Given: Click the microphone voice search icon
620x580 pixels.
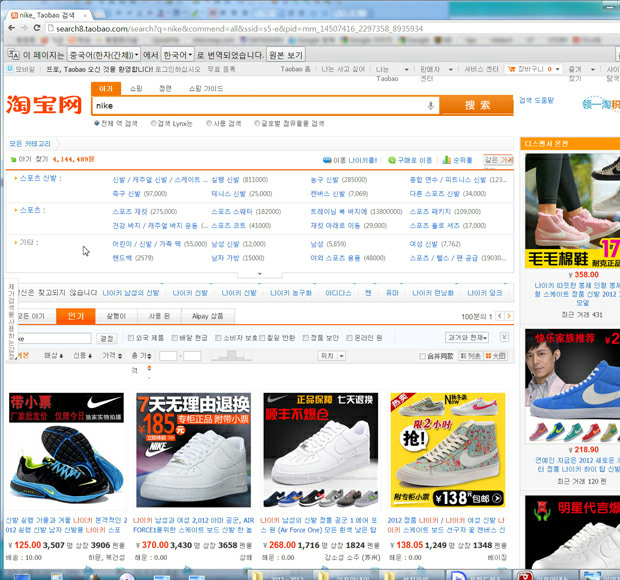Looking at the screenshot, I should click(431, 106).
